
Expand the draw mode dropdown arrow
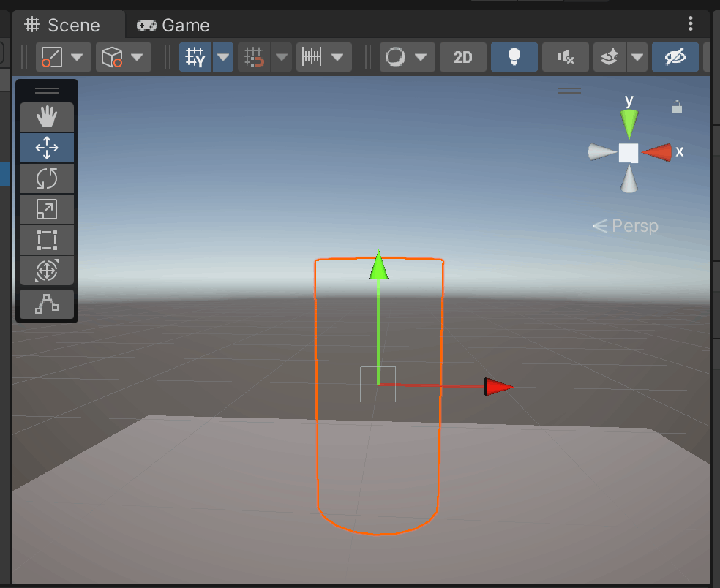(x=421, y=57)
